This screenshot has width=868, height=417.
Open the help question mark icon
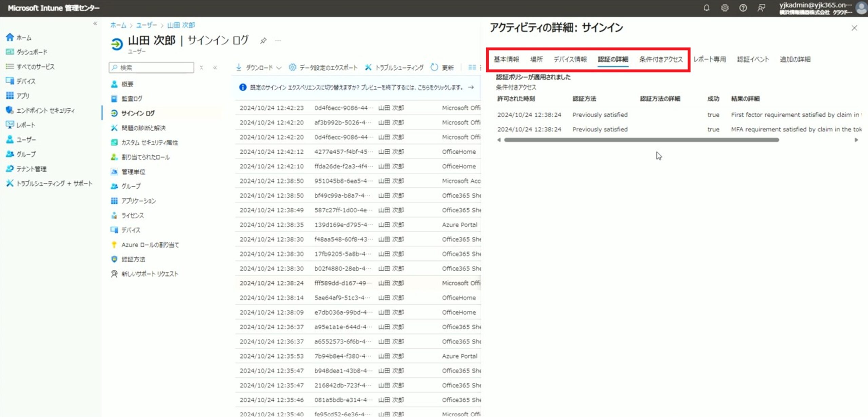click(x=743, y=8)
